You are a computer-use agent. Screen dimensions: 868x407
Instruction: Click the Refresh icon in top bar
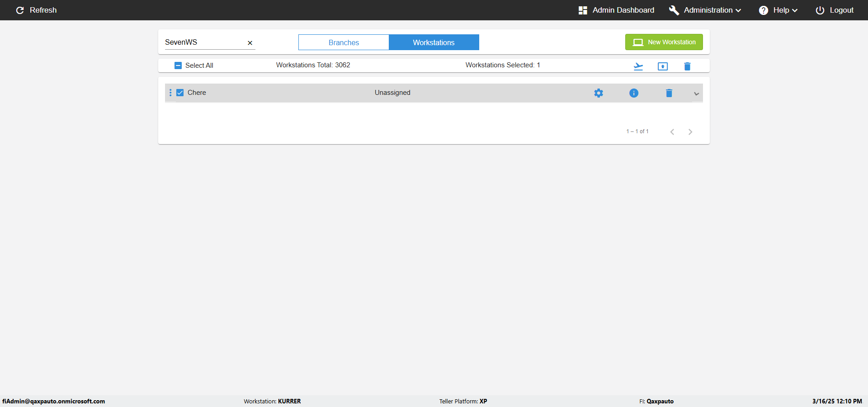pos(20,10)
